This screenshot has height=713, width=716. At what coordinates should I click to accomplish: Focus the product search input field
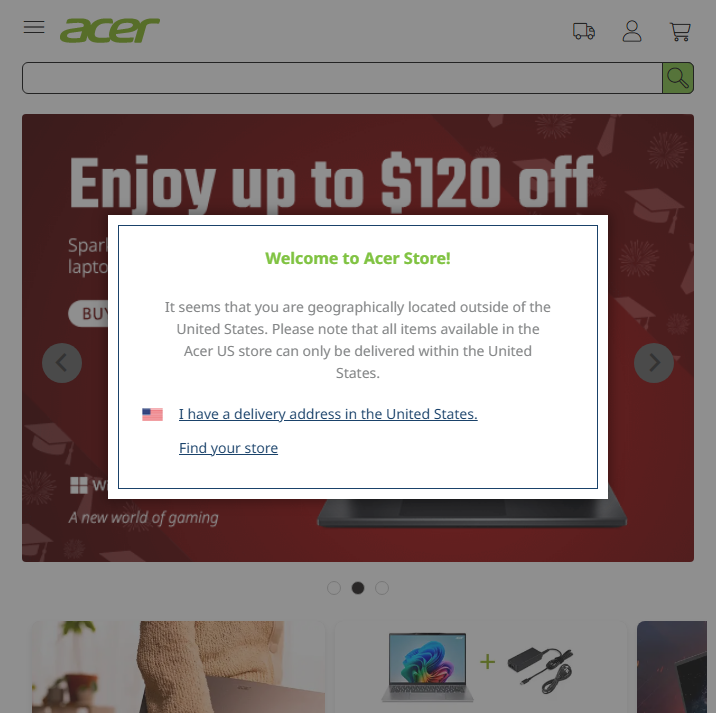[342, 78]
